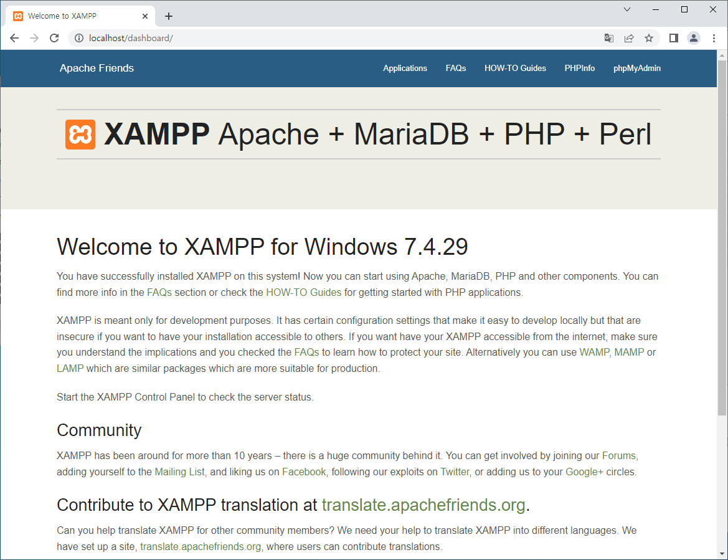This screenshot has height=560, width=728.
Task: Open the tab search dropdown arrow
Action: tap(626, 9)
